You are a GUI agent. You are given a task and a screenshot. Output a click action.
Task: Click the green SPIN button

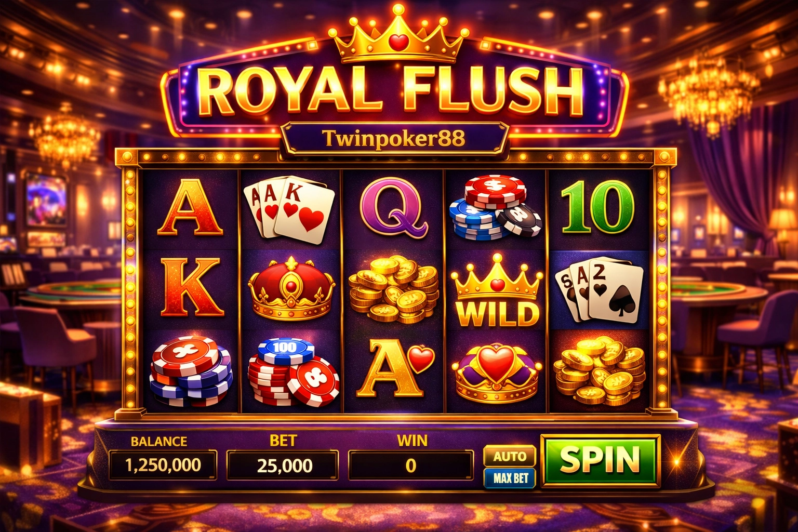pyautogui.click(x=601, y=460)
